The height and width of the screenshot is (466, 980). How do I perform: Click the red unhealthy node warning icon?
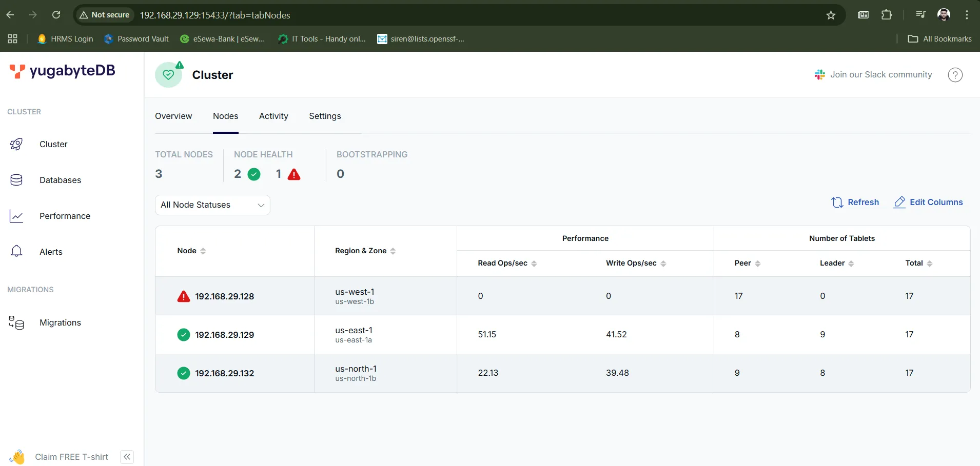pyautogui.click(x=294, y=174)
